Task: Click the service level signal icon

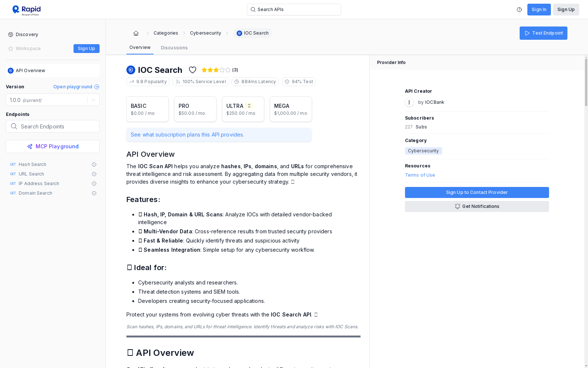Action: pos(178,82)
